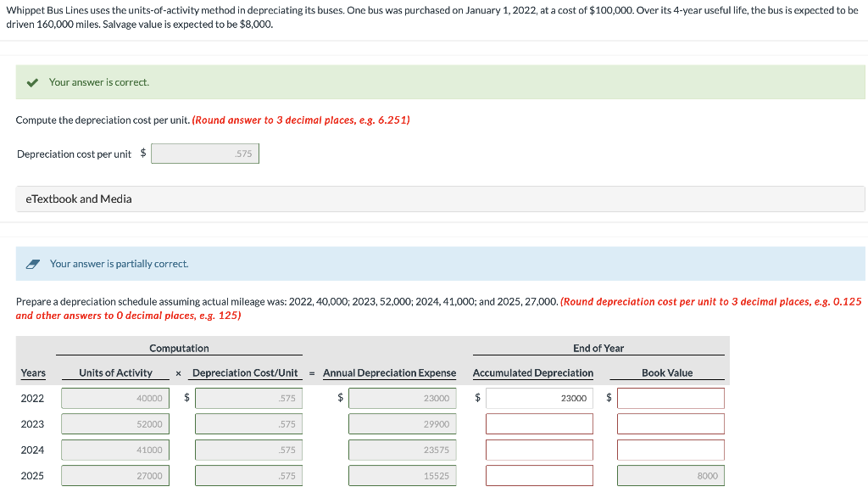Click the Accumulated Depreciation column header

533,372
